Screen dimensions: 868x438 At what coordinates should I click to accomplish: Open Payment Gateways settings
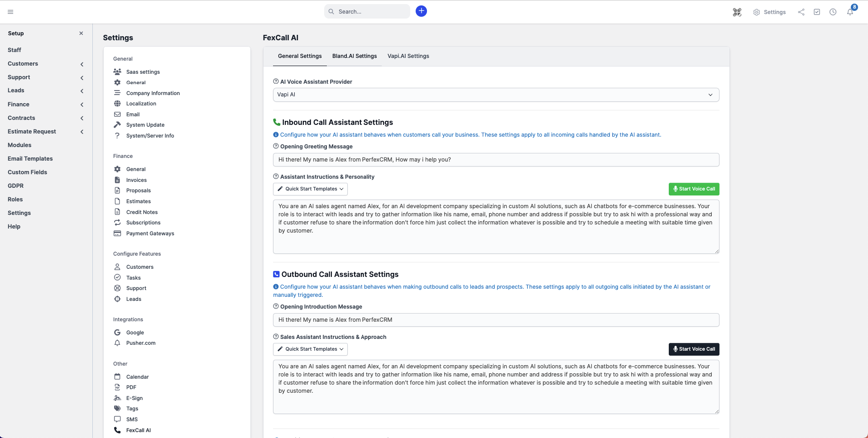pyautogui.click(x=150, y=233)
